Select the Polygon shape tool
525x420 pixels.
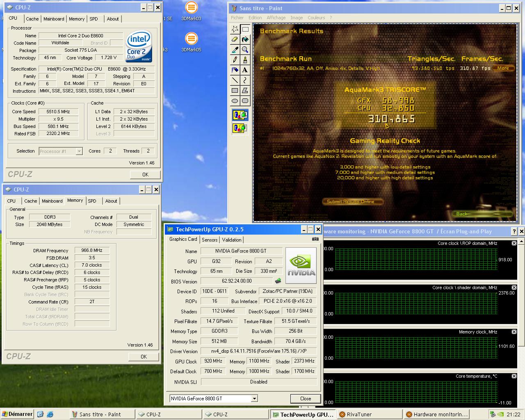tap(245, 91)
